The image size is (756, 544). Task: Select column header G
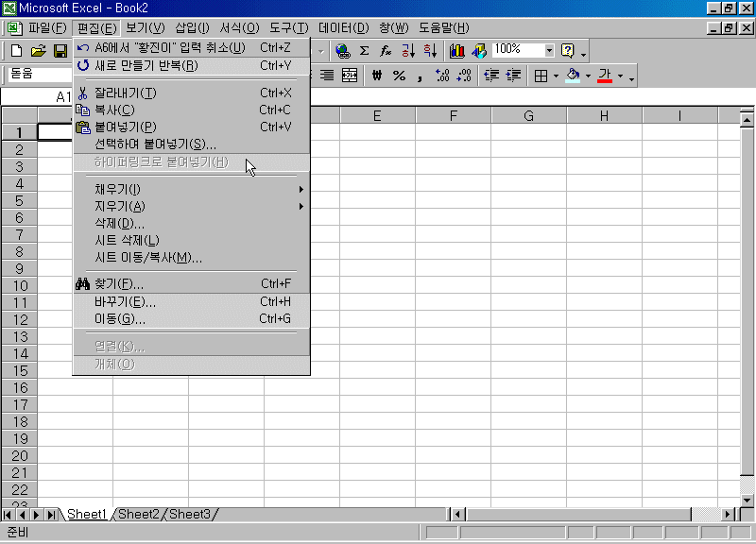point(528,115)
